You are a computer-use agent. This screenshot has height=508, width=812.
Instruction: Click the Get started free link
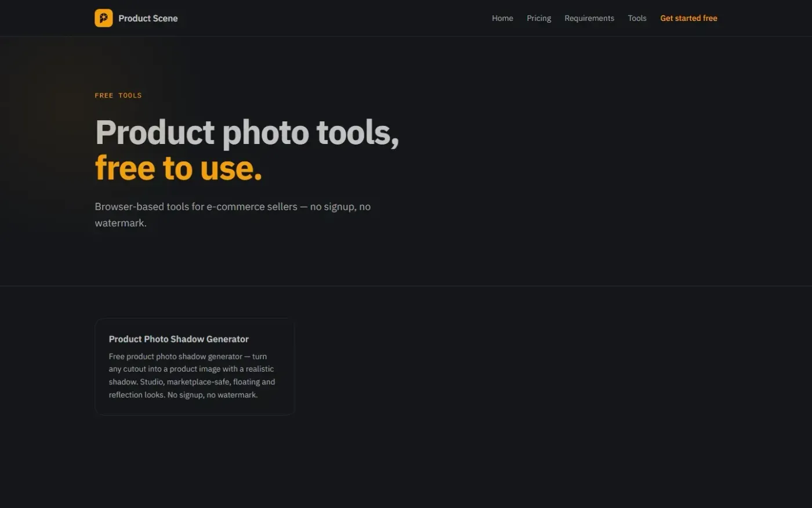coord(688,18)
